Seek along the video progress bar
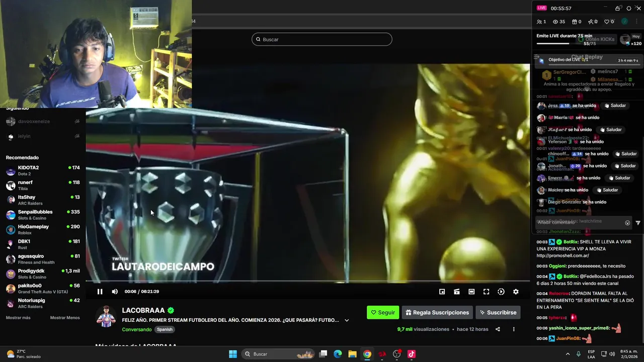The width and height of the screenshot is (644, 362). (307, 282)
